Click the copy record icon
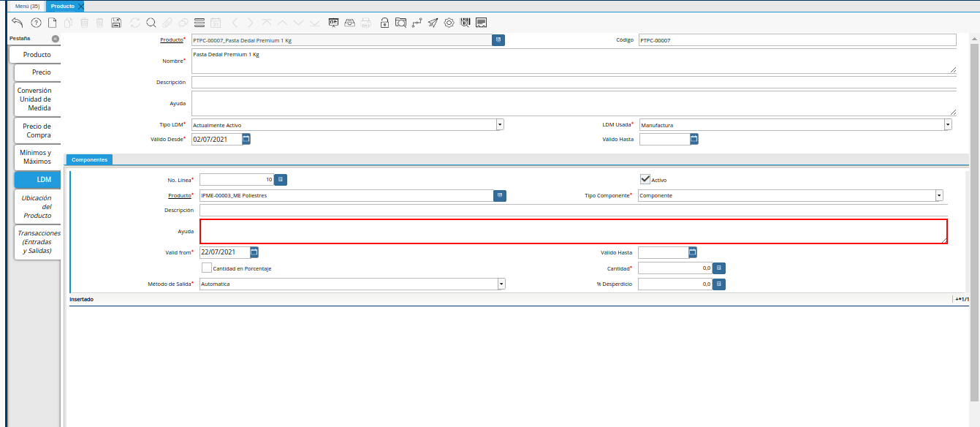This screenshot has width=980, height=427. point(68,23)
